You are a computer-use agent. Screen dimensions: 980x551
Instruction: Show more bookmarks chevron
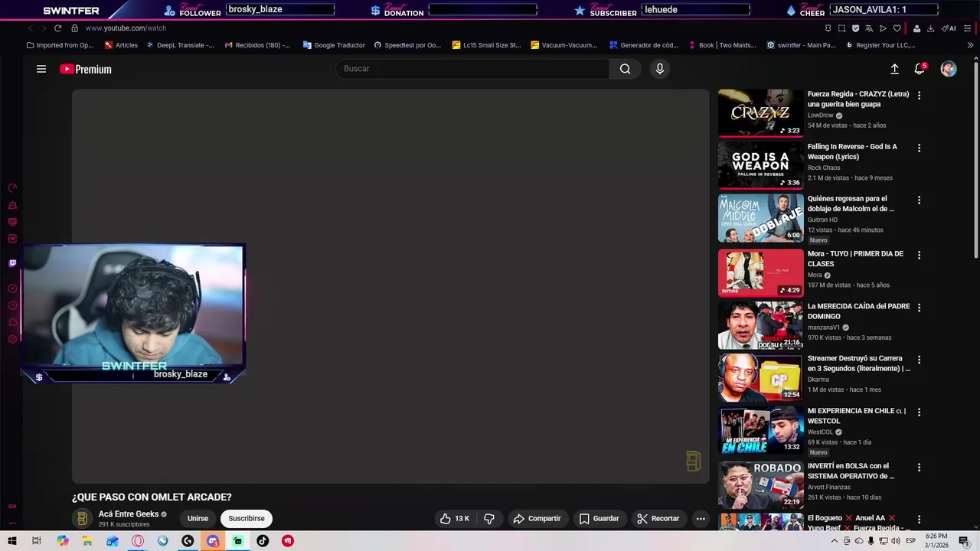point(970,45)
